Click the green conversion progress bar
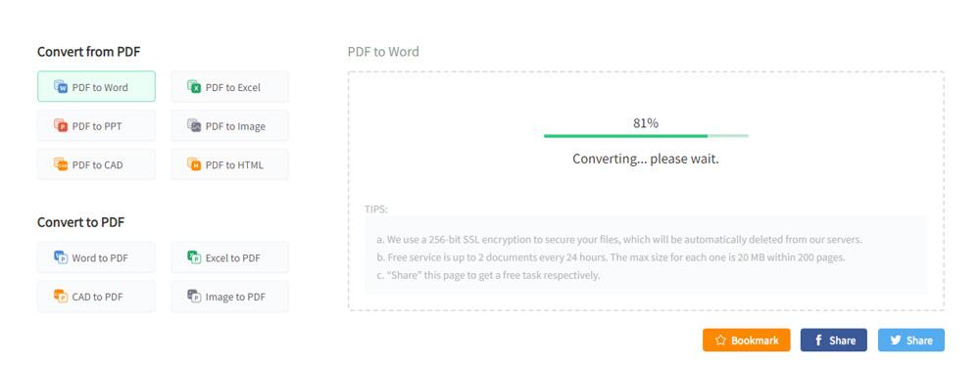980x369 pixels. [646, 135]
